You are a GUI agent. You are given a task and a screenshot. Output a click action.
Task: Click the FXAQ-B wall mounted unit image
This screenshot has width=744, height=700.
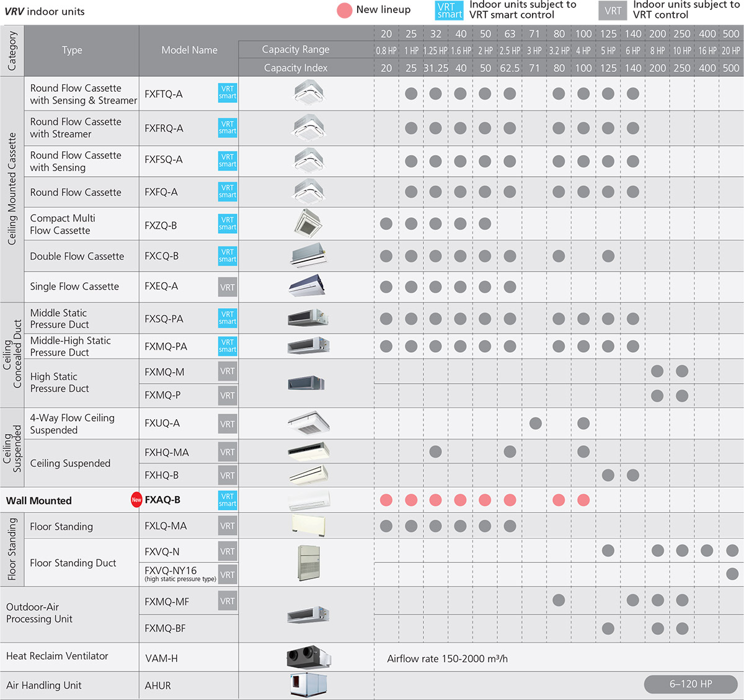308,500
